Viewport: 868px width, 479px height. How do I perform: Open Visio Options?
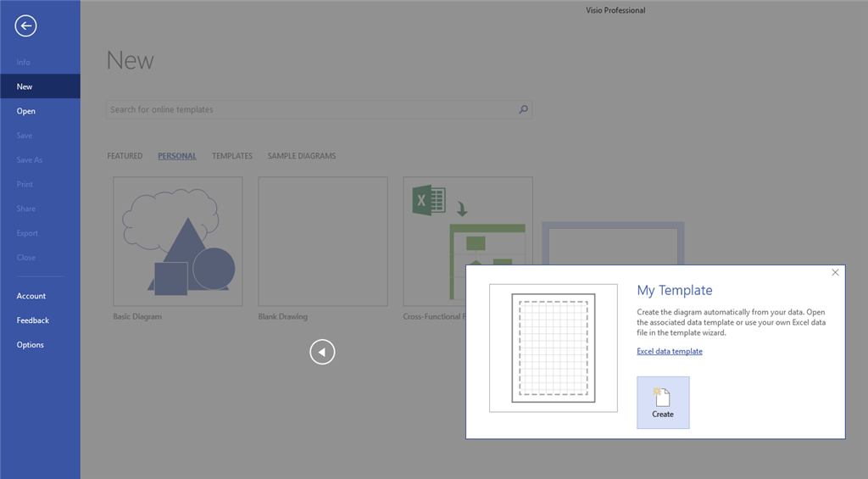coord(30,344)
